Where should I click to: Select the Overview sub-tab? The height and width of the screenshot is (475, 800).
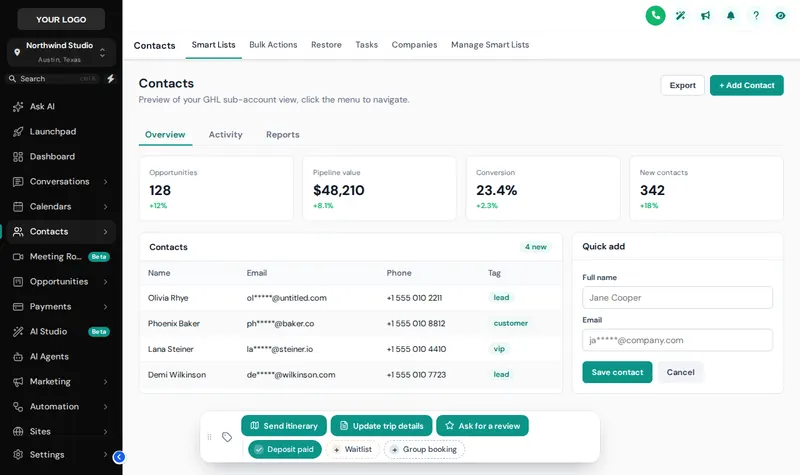(x=165, y=135)
